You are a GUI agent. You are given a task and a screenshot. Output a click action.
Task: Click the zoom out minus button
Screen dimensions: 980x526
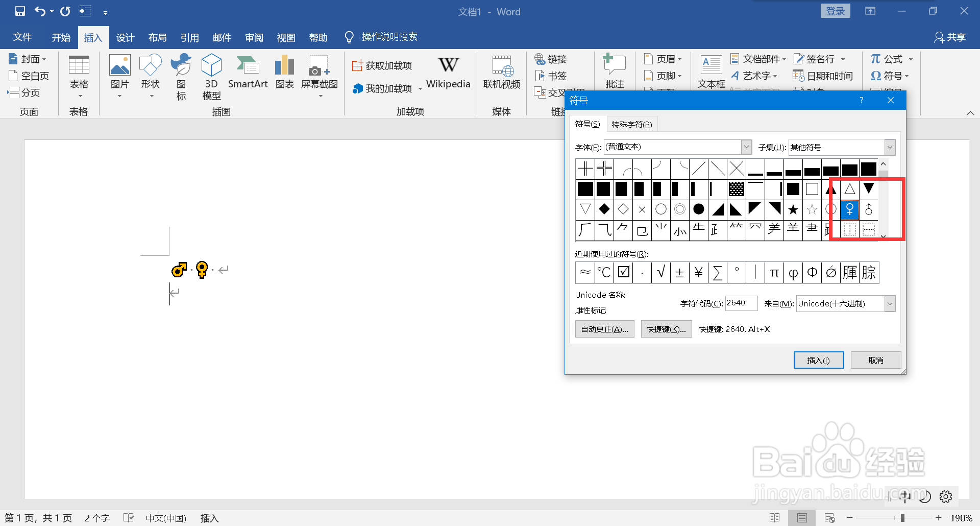click(850, 518)
